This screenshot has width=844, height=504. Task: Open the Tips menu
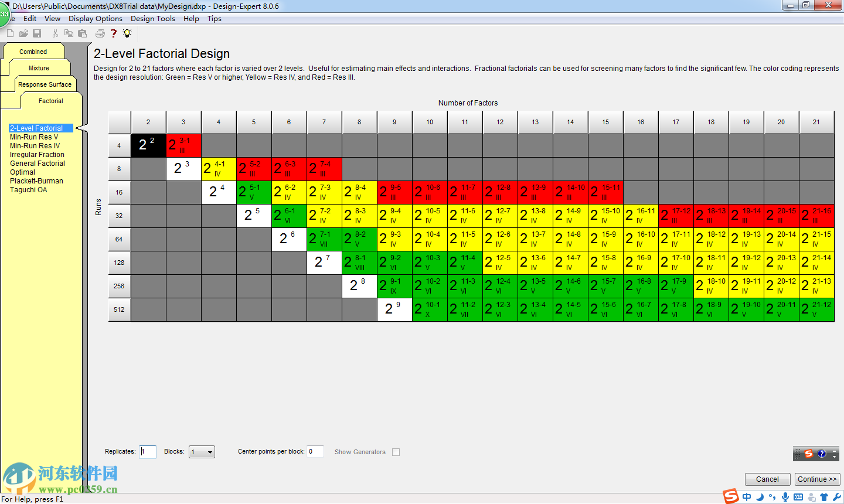215,19
